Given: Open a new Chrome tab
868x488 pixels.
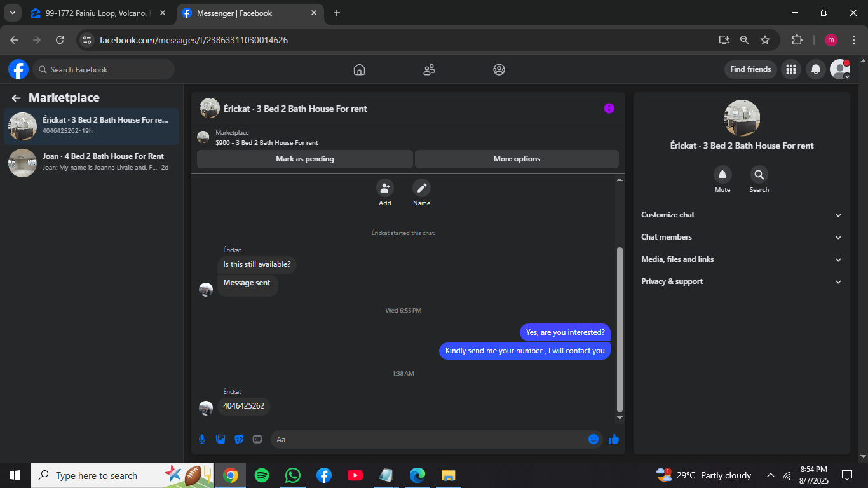Looking at the screenshot, I should pos(337,13).
